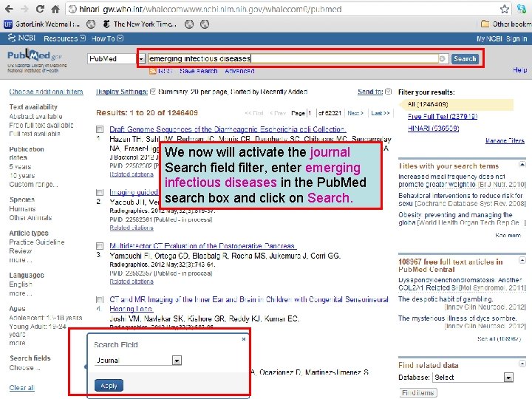Screen dimensions: 532x399
Task: Open the Resources menu in NCBI header
Action: pos(64,38)
